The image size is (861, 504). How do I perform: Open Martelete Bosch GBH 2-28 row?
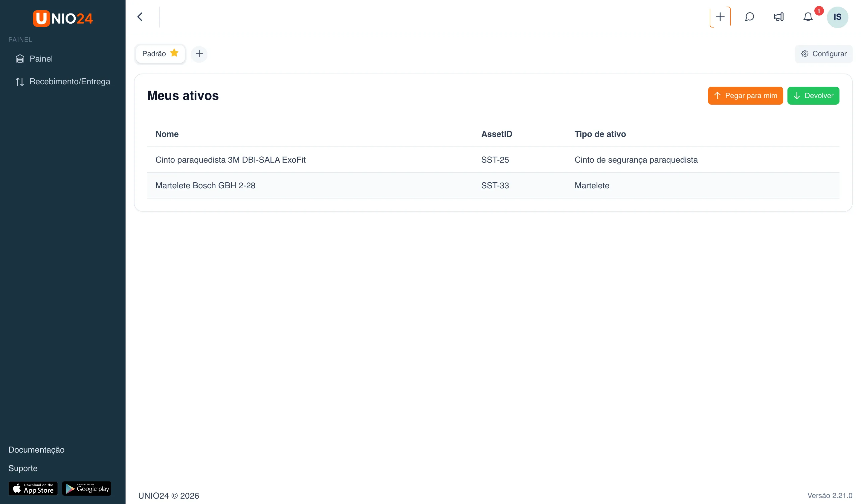493,186
